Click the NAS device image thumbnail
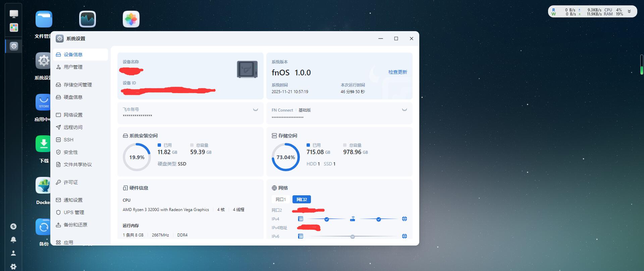This screenshot has height=271, width=644. (247, 69)
